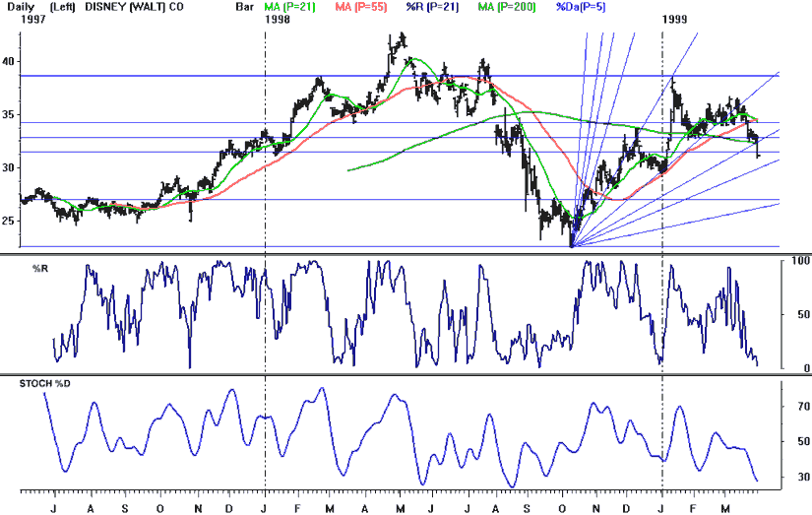This screenshot has width=812, height=515.
Task: Click price axis value 25
Action: click(x=9, y=222)
